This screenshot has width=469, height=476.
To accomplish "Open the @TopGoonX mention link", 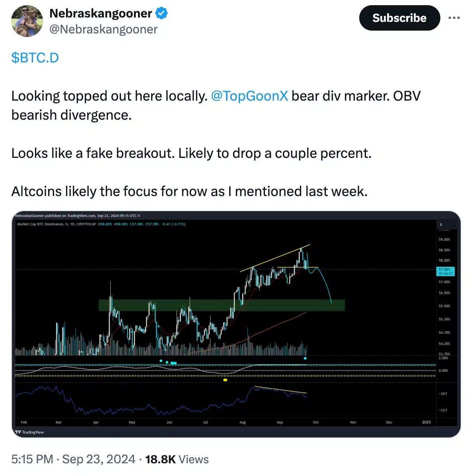I will pyautogui.click(x=249, y=96).
